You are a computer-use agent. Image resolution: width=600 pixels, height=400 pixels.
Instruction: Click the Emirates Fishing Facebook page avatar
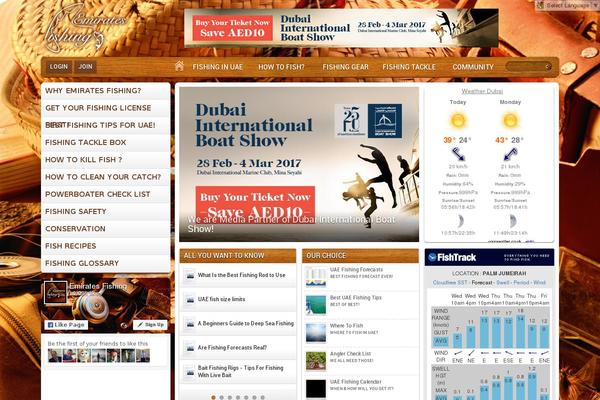coord(55,293)
